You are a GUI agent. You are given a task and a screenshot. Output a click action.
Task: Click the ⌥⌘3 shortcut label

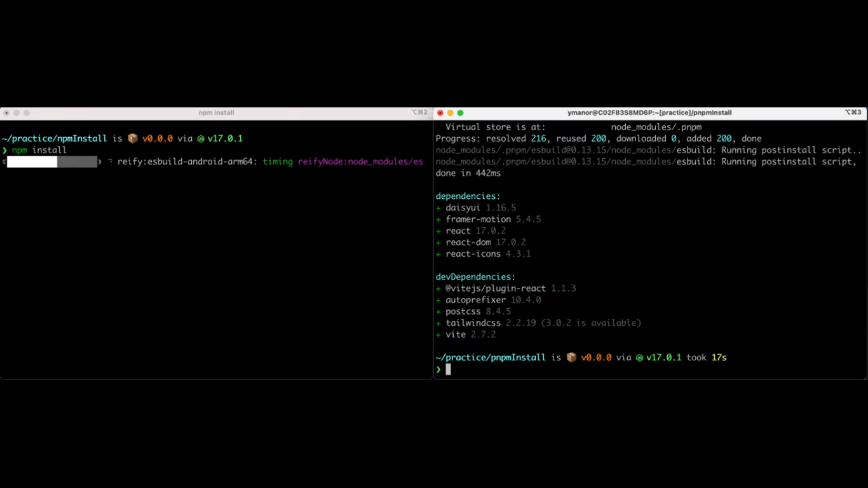853,112
